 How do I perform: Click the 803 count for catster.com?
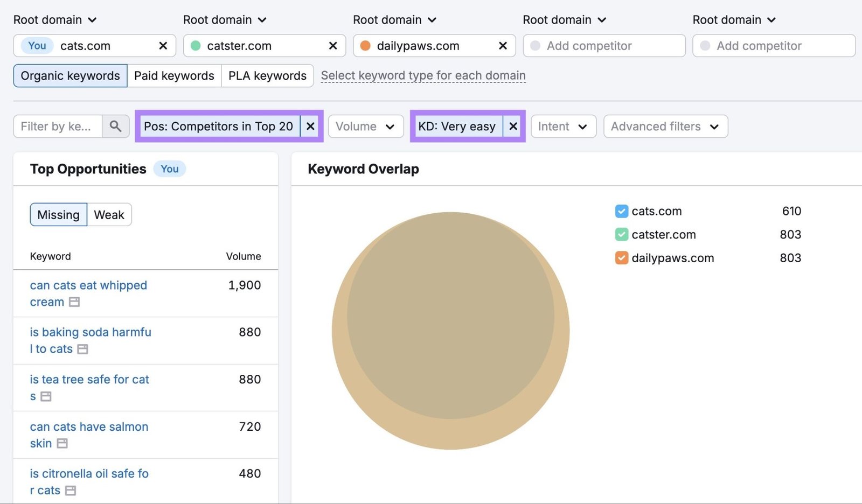point(790,234)
